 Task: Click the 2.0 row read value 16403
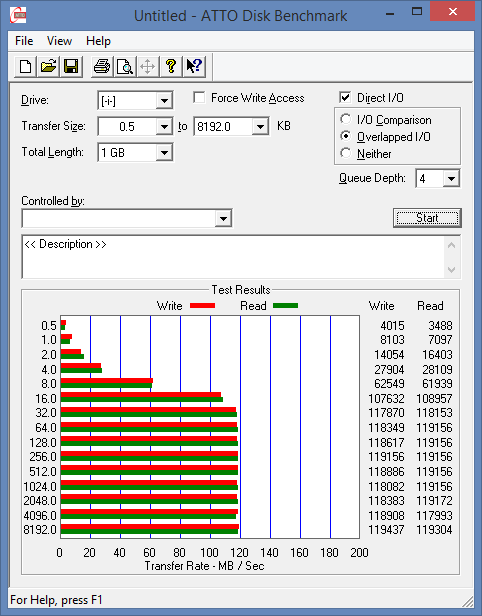tap(437, 355)
